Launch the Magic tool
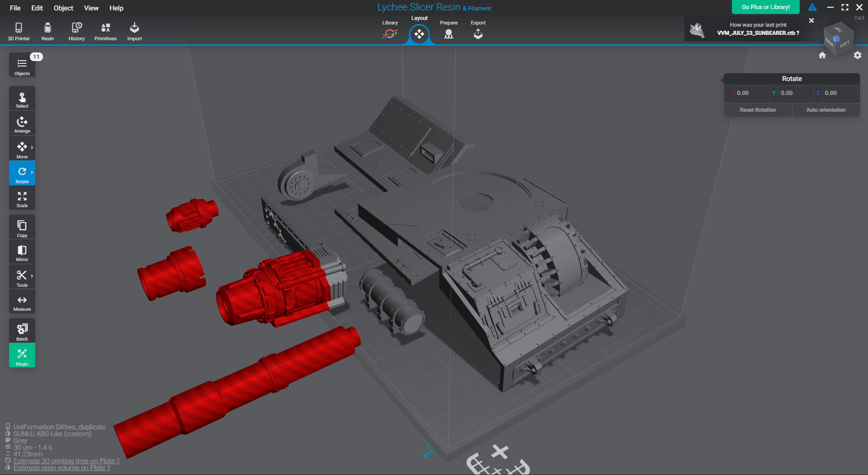The width and height of the screenshot is (868, 475). [22, 356]
